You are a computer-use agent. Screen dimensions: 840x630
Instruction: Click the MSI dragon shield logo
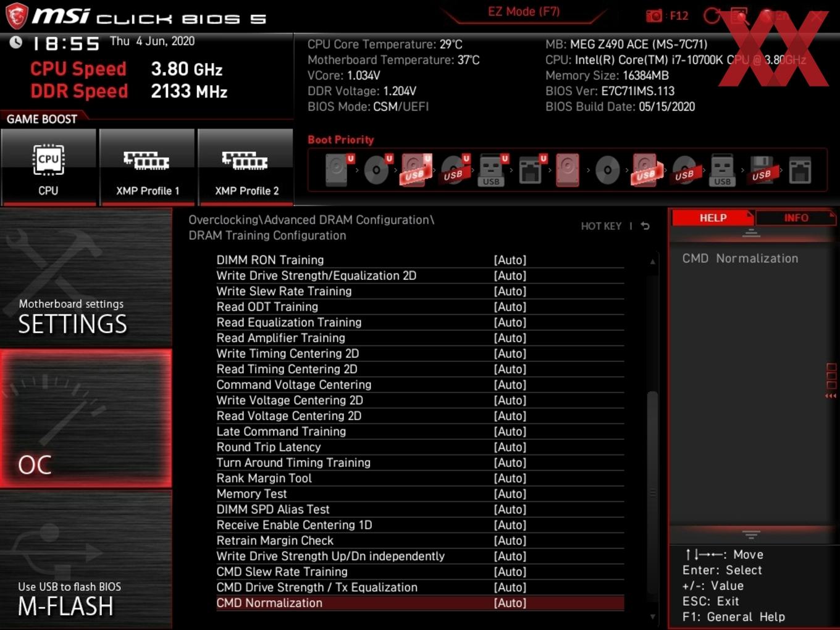tap(17, 16)
